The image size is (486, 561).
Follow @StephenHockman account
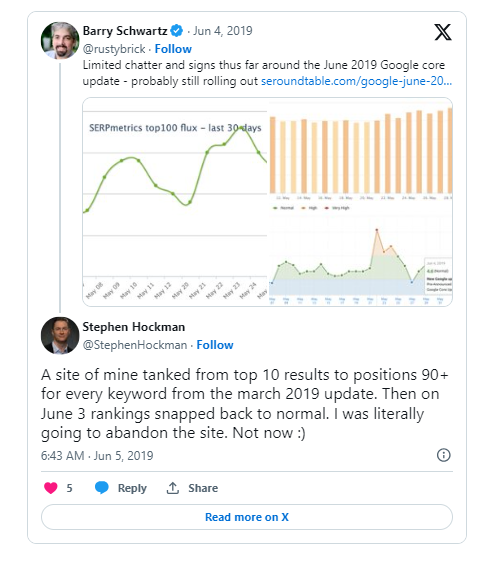pos(215,345)
